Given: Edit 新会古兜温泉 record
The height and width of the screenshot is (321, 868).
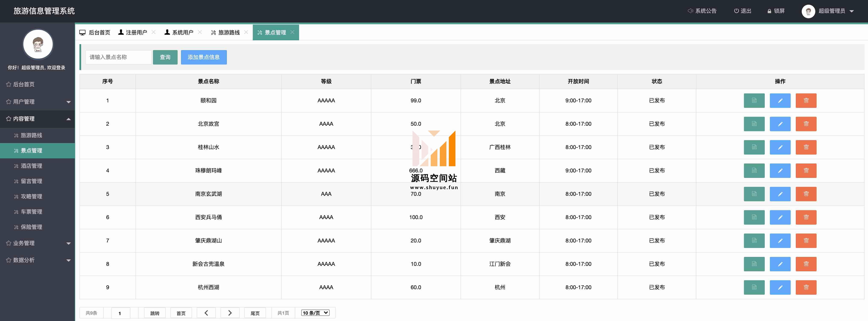Looking at the screenshot, I should [780, 264].
